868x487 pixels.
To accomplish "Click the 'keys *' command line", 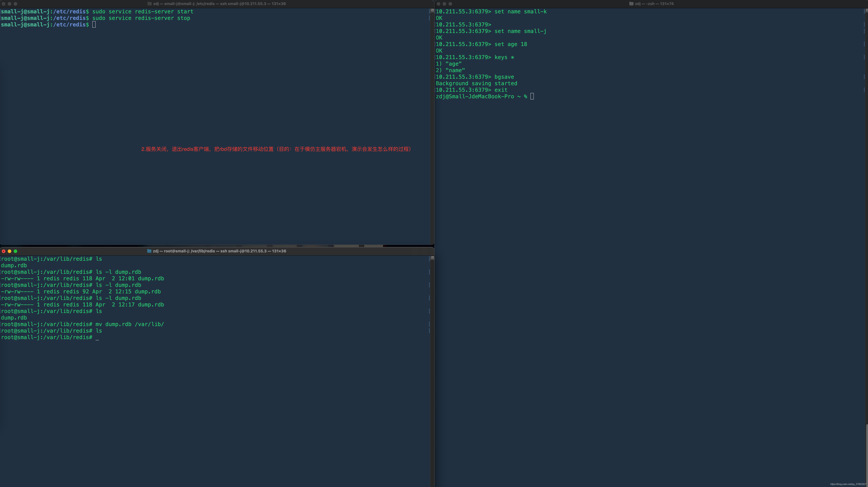I will 475,57.
